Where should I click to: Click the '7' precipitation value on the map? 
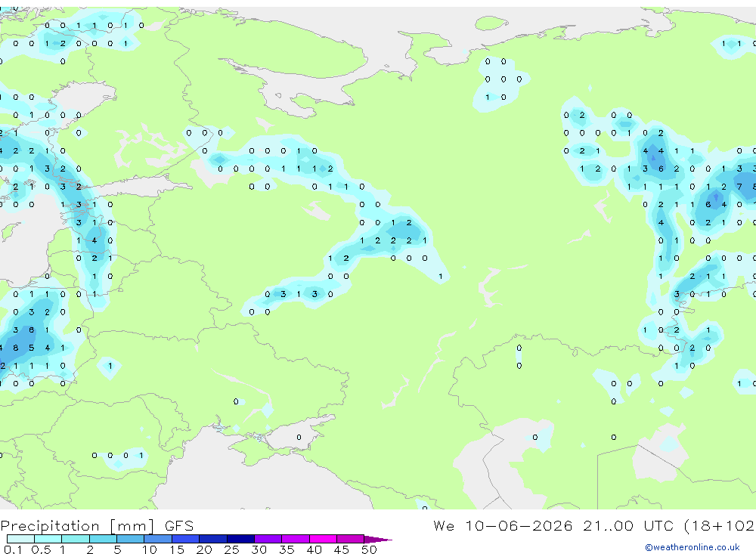click(x=739, y=187)
